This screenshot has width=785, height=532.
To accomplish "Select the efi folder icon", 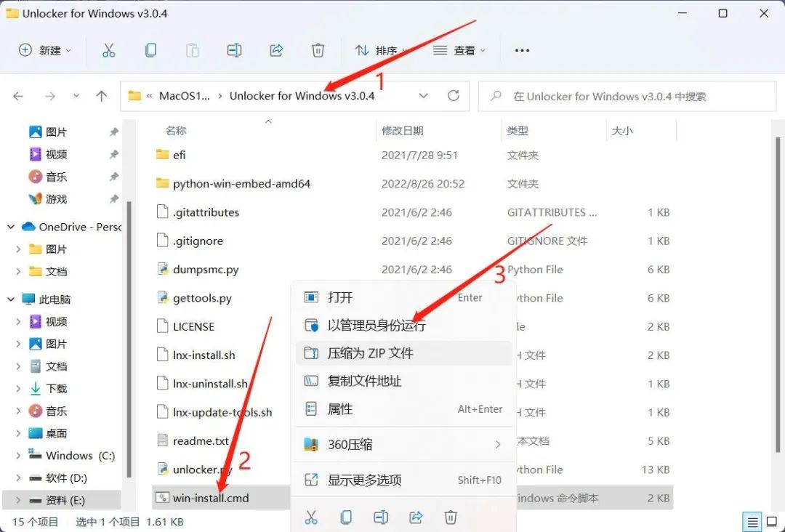I will coord(162,154).
